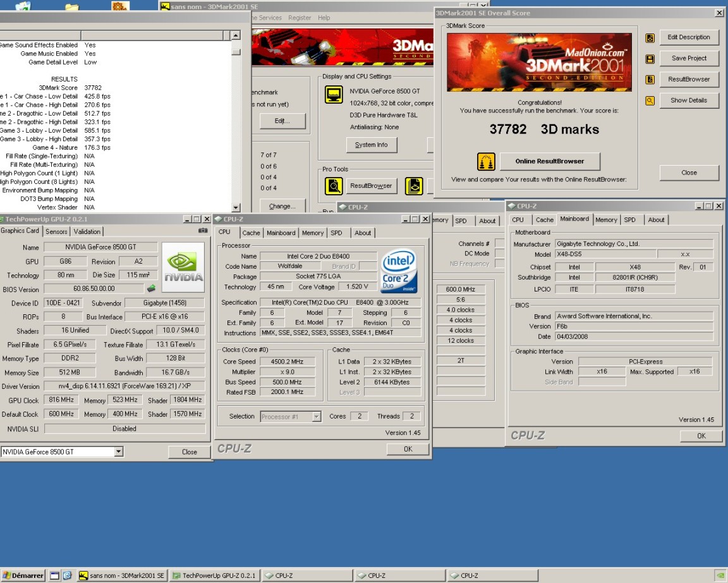
Task: Click the Show Details magnifier icon
Action: [650, 101]
